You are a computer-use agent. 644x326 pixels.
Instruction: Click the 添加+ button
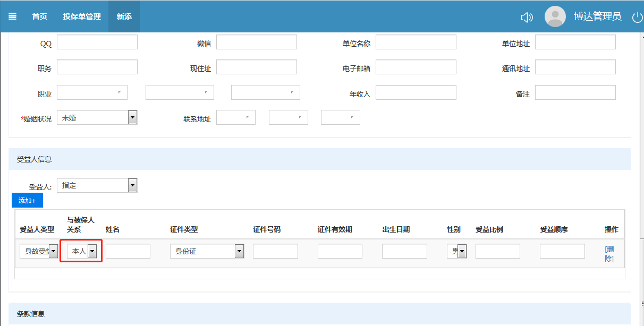[27, 200]
